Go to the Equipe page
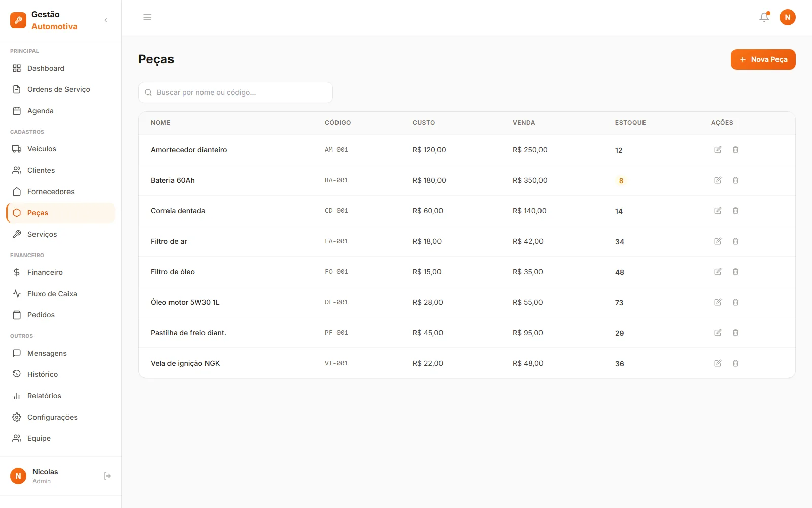This screenshot has width=812, height=508. 61,438
